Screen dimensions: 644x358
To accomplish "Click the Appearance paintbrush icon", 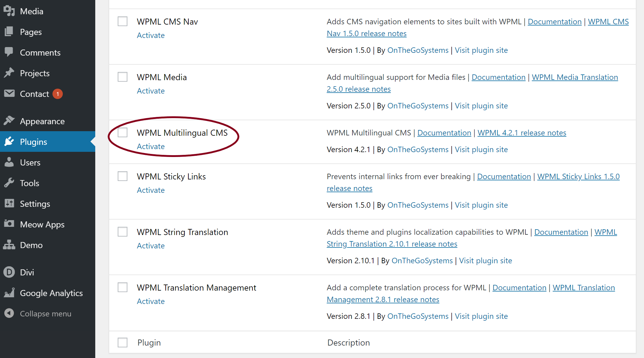I will coord(9,121).
